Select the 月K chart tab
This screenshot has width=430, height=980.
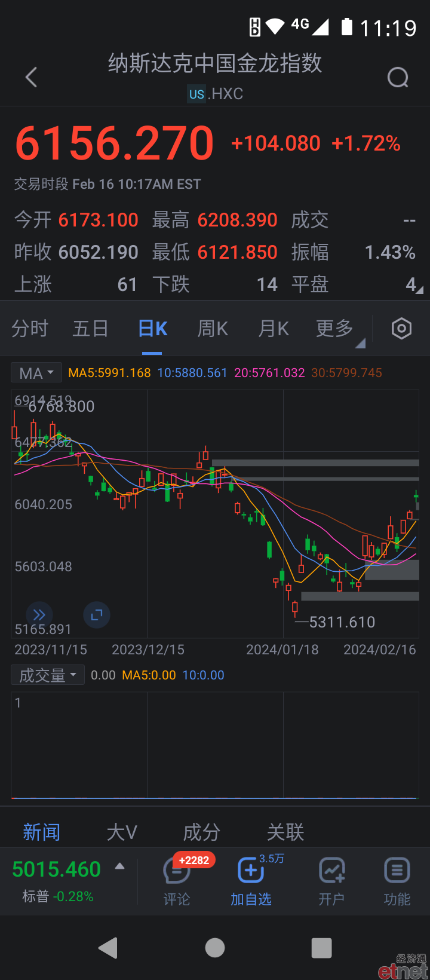click(274, 329)
